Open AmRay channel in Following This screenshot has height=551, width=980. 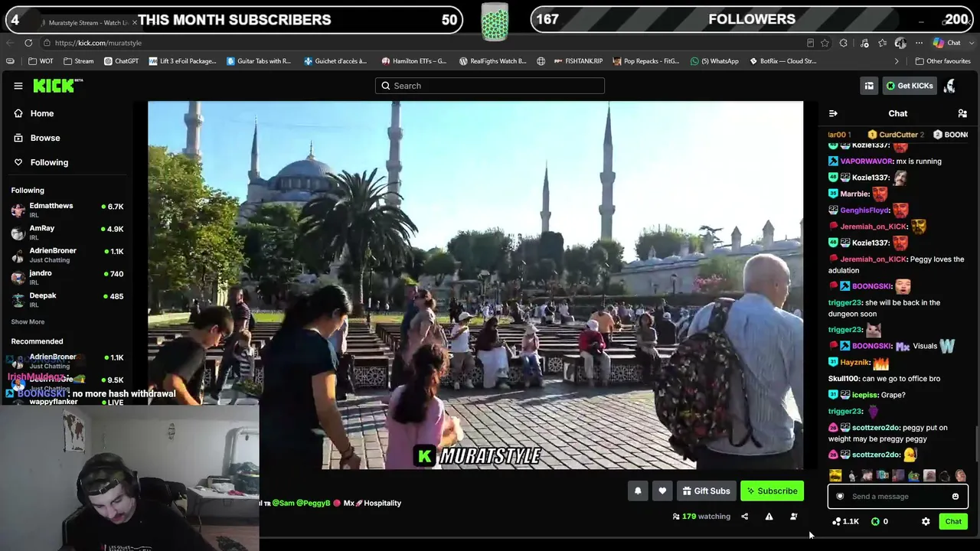pyautogui.click(x=67, y=232)
